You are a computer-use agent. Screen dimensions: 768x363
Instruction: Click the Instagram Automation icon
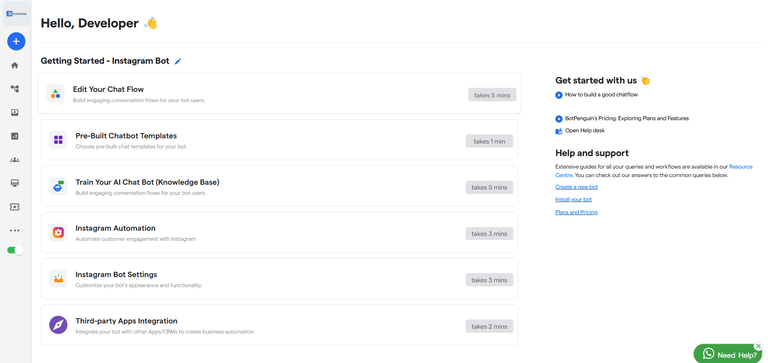tap(58, 232)
